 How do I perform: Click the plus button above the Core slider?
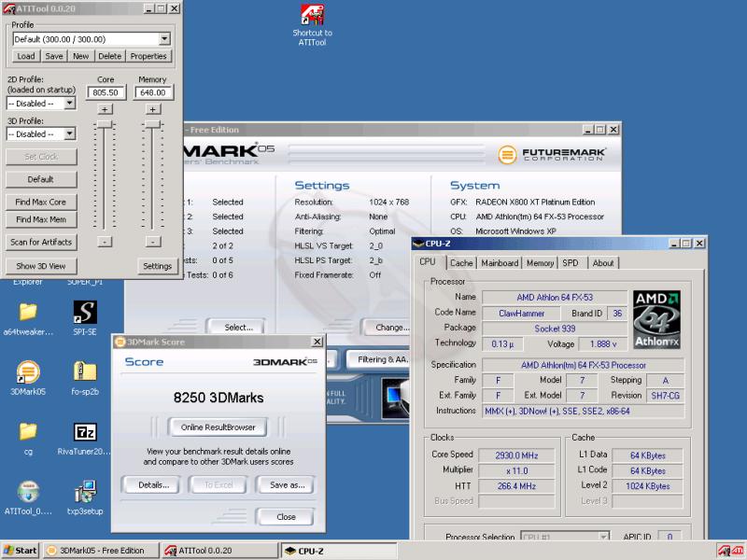[x=105, y=109]
